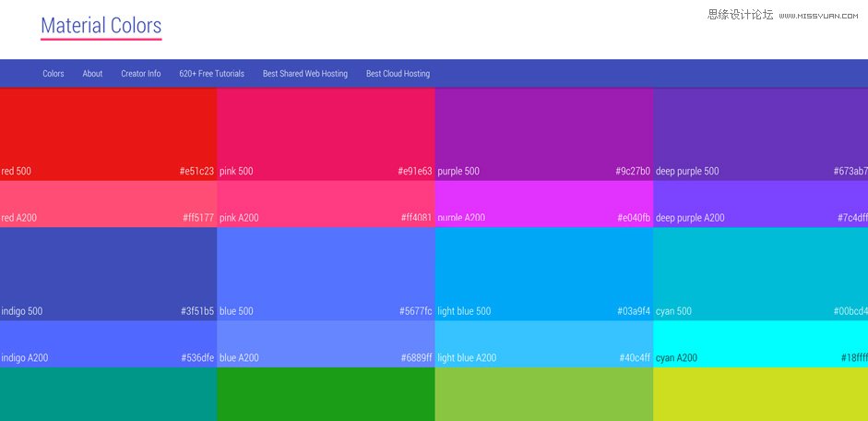Click the hex code #536dfe
Screen dimensions: 868x421
coord(197,358)
